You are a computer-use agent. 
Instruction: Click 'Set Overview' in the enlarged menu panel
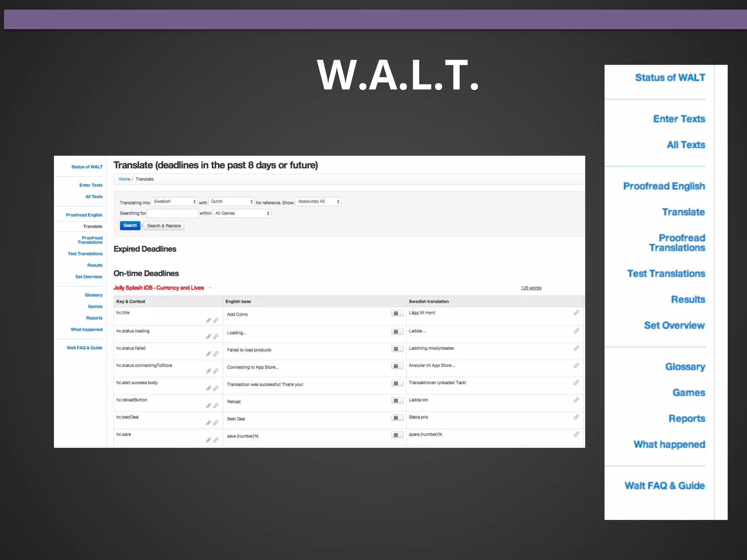point(674,325)
